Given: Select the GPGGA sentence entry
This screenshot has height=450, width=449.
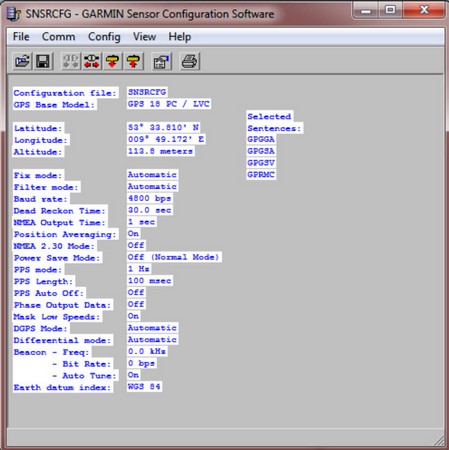Looking at the screenshot, I should (261, 139).
